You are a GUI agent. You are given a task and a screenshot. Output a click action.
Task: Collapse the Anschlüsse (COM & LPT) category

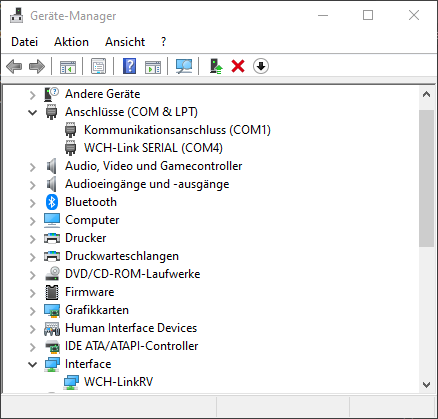coord(32,113)
